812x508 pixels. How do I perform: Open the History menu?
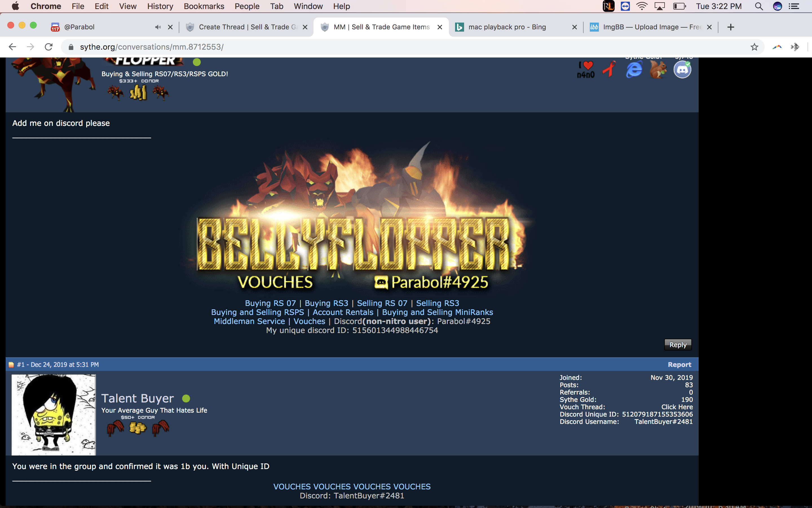160,6
